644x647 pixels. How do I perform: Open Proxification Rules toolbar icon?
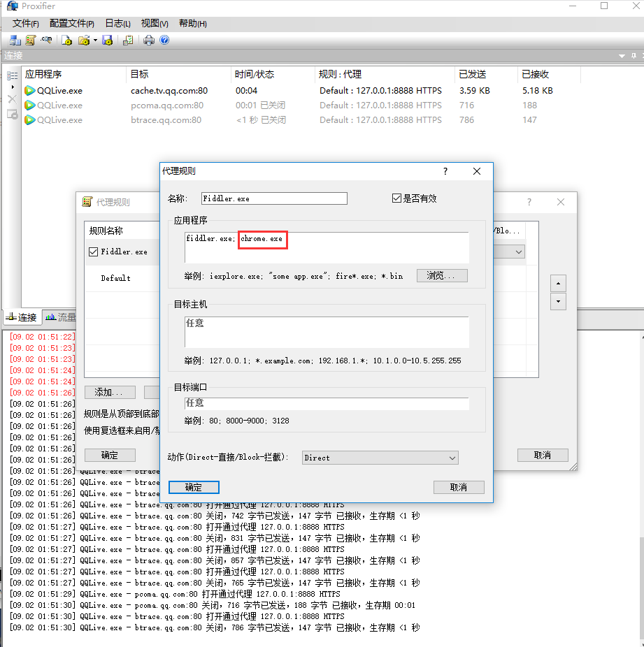pos(31,40)
